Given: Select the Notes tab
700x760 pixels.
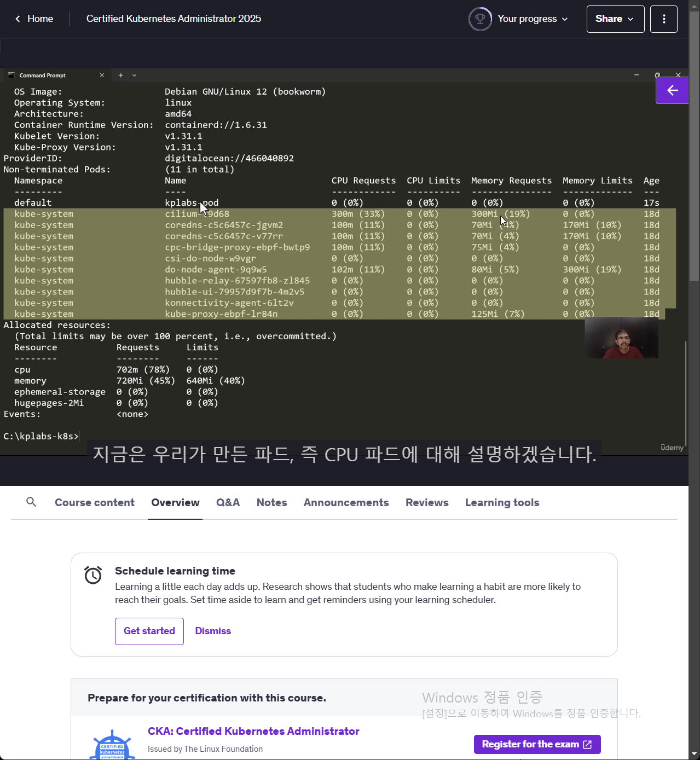Looking at the screenshot, I should [271, 503].
